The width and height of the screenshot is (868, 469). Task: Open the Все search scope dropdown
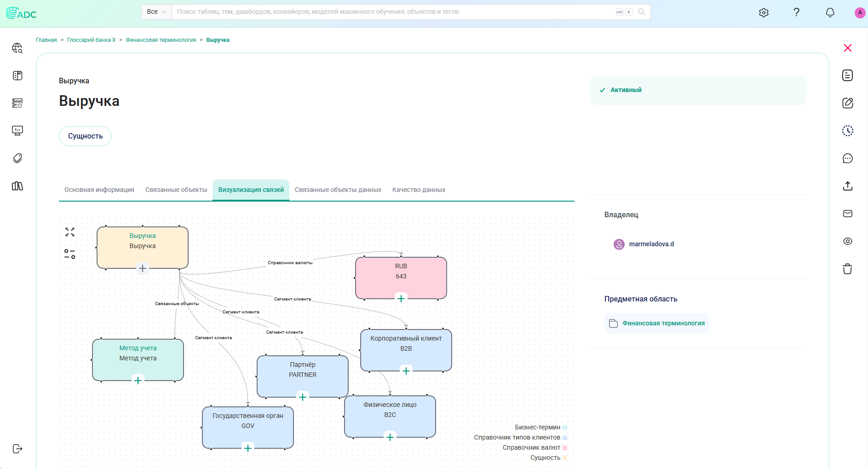click(156, 12)
